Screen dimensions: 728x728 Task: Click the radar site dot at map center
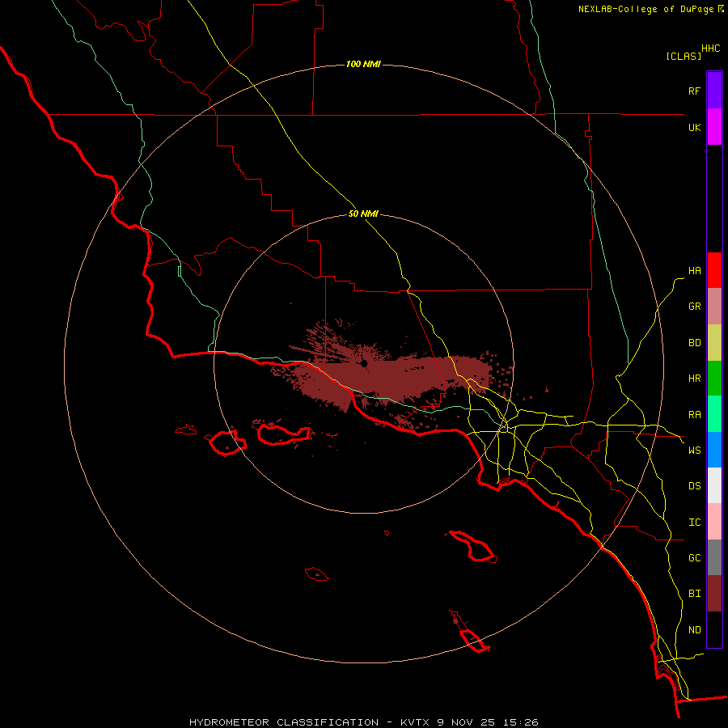(x=365, y=363)
